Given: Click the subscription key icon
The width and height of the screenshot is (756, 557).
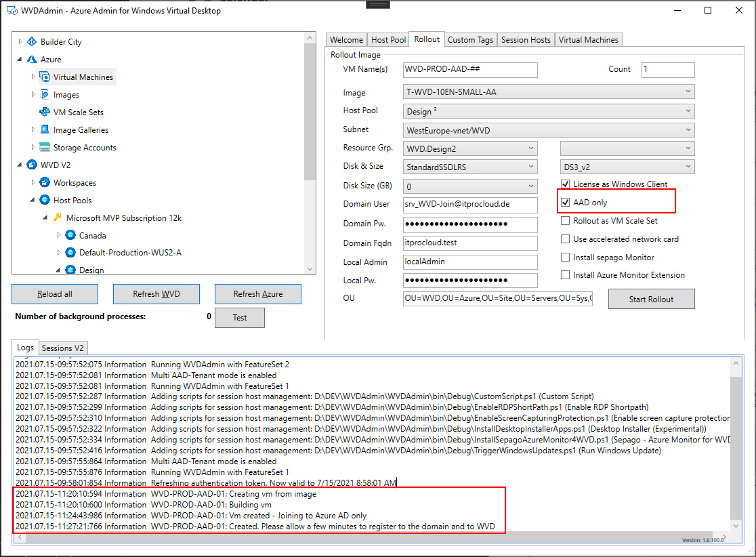Looking at the screenshot, I should tap(58, 218).
